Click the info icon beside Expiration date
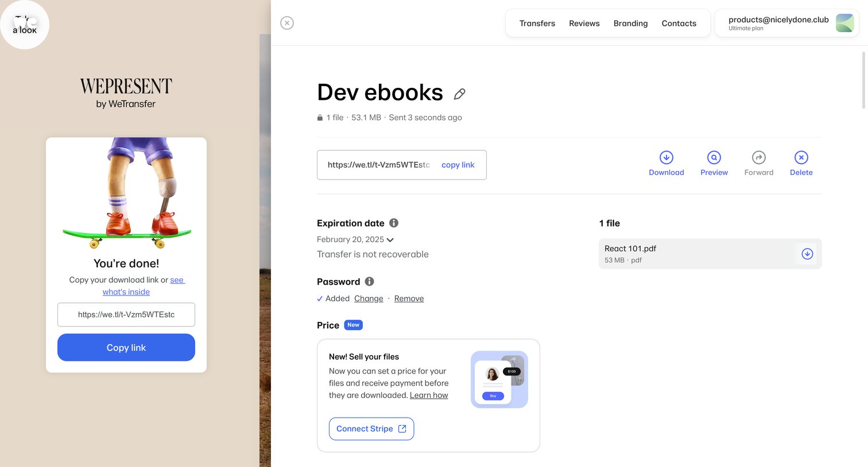868x467 pixels. coord(394,223)
